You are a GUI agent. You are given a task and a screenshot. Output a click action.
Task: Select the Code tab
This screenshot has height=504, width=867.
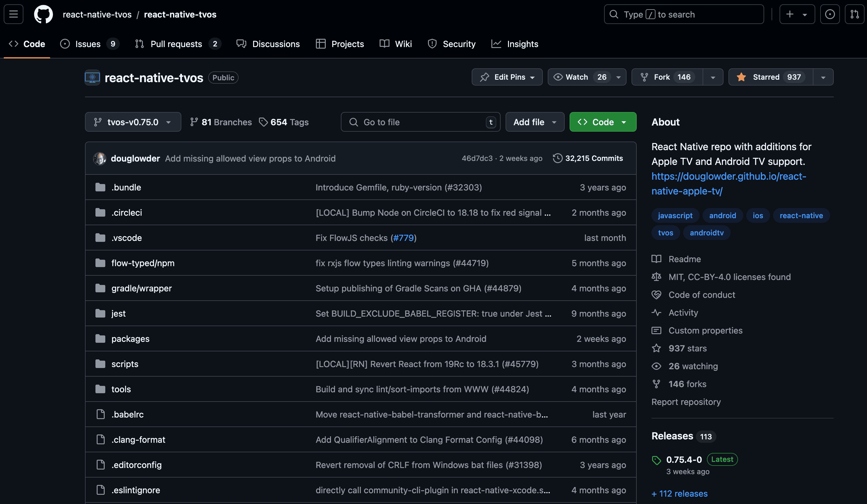pos(27,44)
